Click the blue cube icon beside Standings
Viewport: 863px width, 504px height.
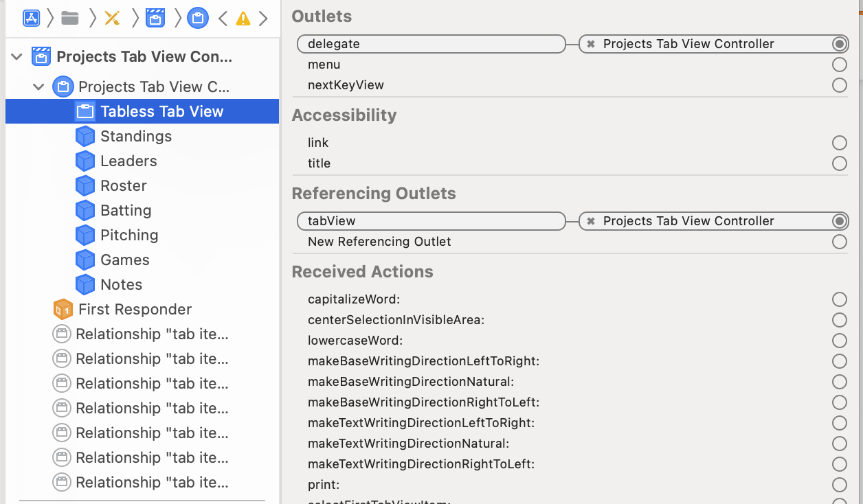tap(85, 136)
